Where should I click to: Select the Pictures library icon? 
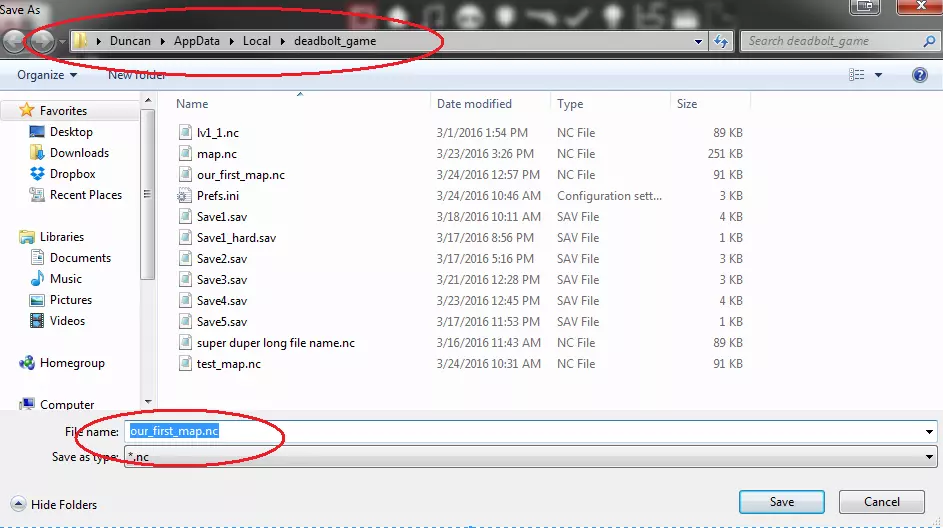(x=37, y=299)
